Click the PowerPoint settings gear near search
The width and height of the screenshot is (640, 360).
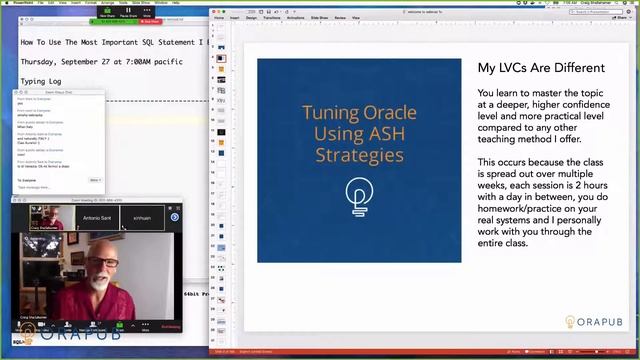pyautogui.click(x=629, y=12)
